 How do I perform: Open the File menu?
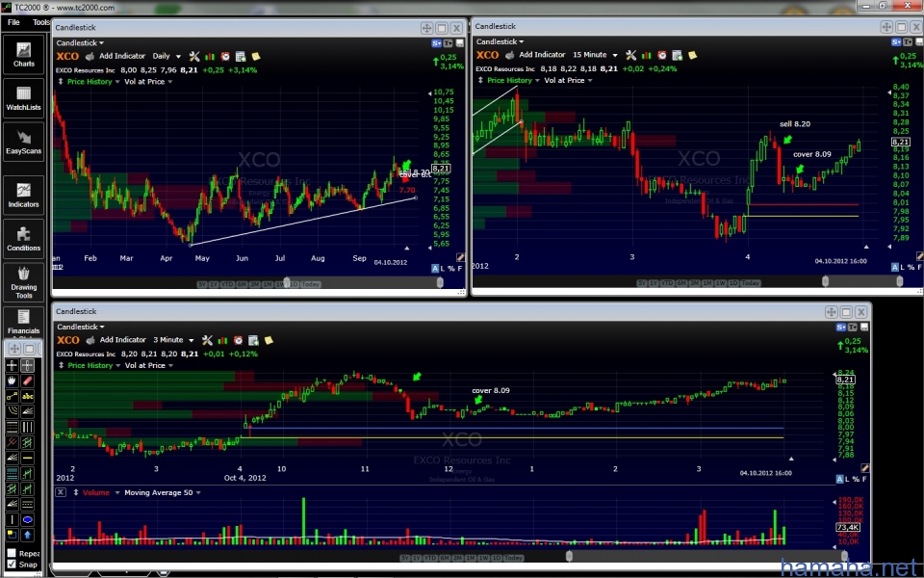pyautogui.click(x=13, y=21)
